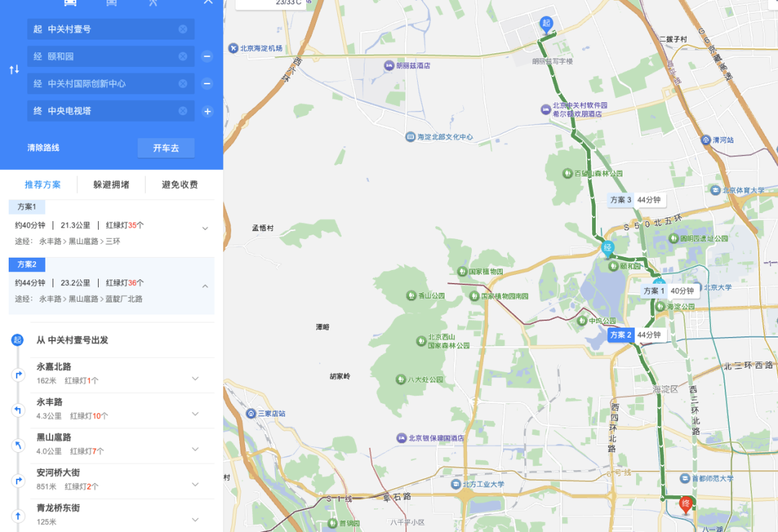
Task: Collapse 方案2 route details
Action: pyautogui.click(x=205, y=286)
